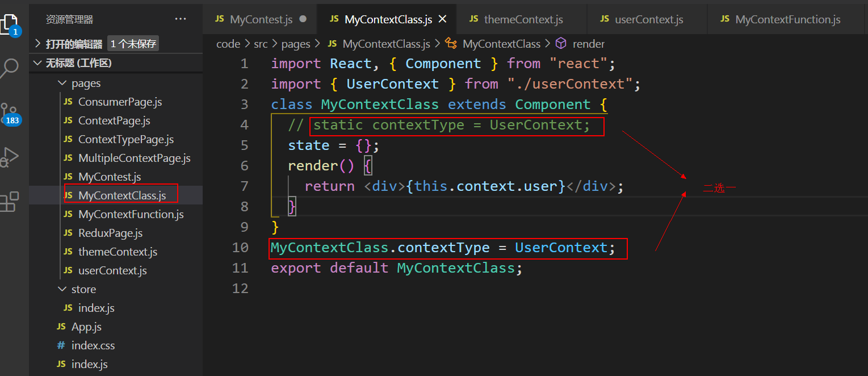Open the MyContextFunction.js tab
This screenshot has height=376, width=868.
pos(787,19)
